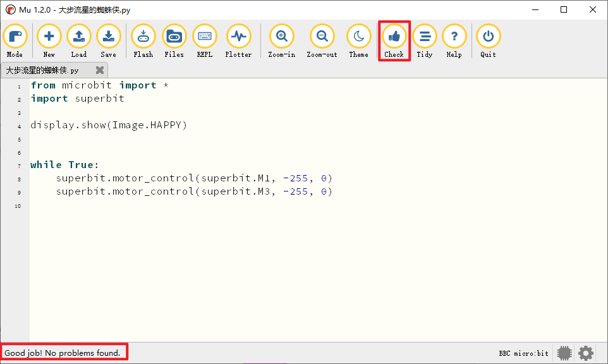Image resolution: width=608 pixels, height=364 pixels.
Task: Zoom in on the editor text
Action: [x=282, y=41]
